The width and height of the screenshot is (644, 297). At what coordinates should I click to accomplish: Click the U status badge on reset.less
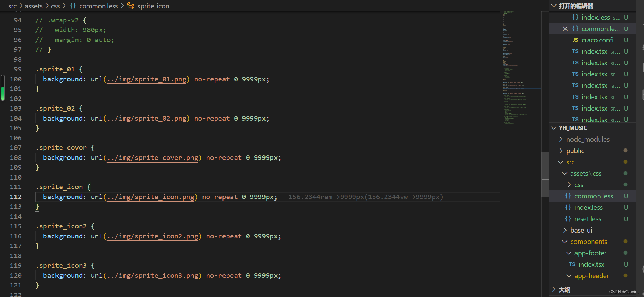(x=626, y=219)
